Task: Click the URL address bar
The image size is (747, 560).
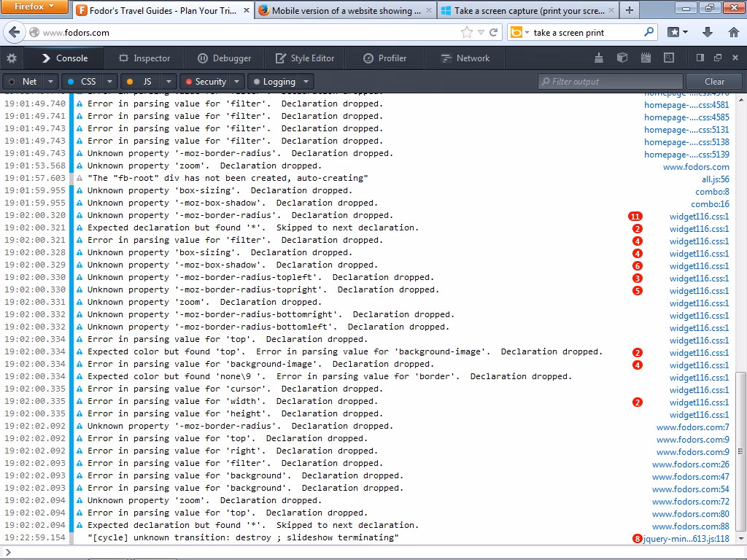Action: 248,32
